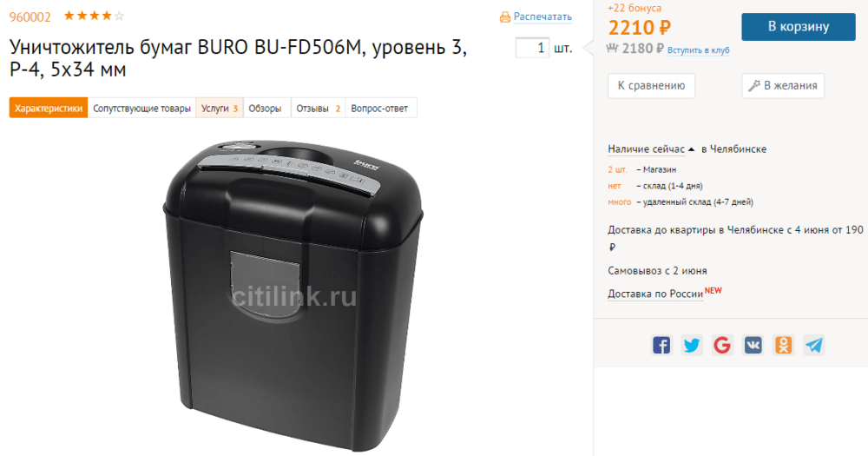This screenshot has width=868, height=456.
Task: Expand the Наличие сейчас availability list
Action: [651, 149]
